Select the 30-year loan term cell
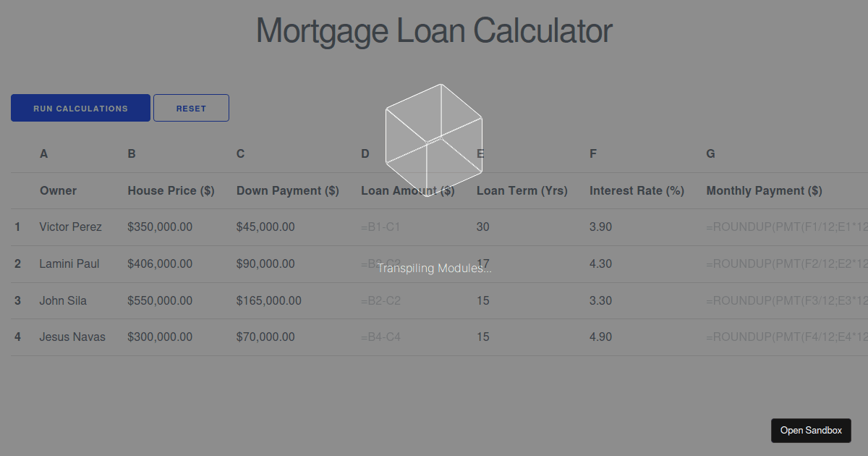 (482, 227)
